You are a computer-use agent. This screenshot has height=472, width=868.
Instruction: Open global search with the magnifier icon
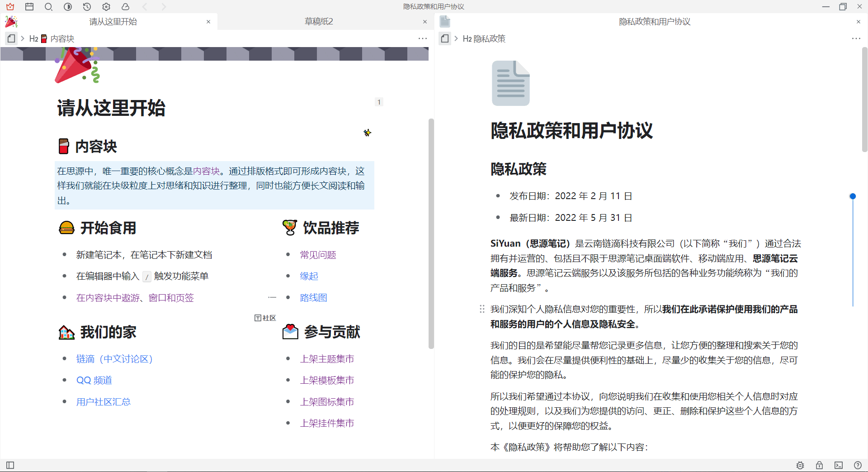pos(49,7)
